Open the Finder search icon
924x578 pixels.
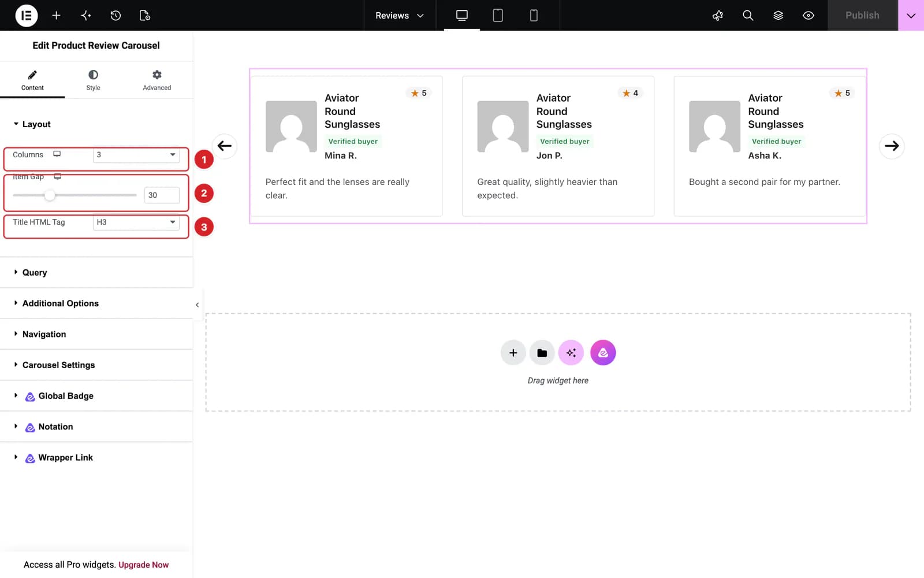(x=748, y=16)
